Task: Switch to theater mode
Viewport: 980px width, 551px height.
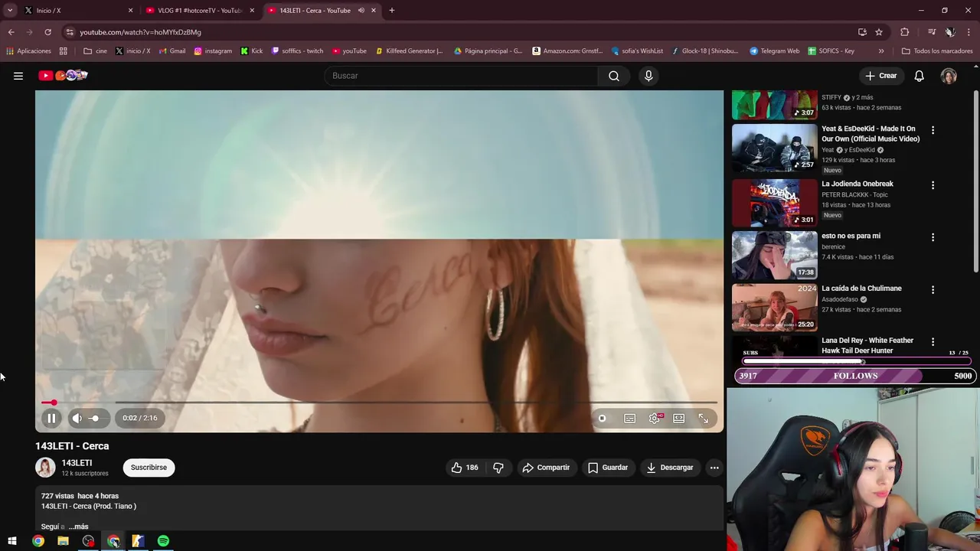Action: coord(678,419)
